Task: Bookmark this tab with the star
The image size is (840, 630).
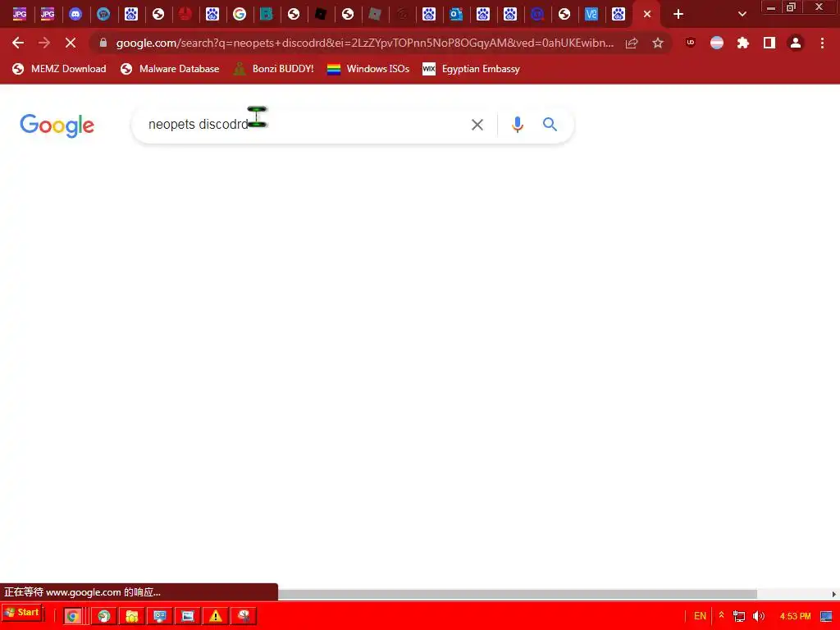Action: [x=658, y=43]
